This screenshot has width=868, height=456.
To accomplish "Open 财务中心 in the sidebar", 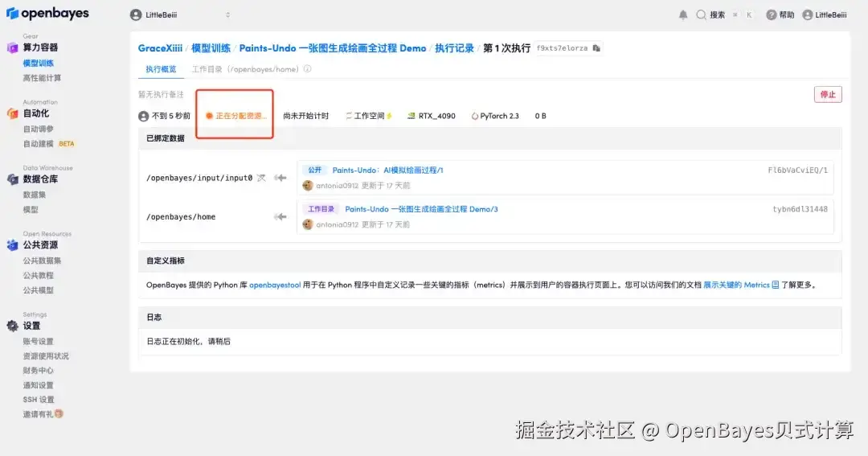I will tap(39, 370).
